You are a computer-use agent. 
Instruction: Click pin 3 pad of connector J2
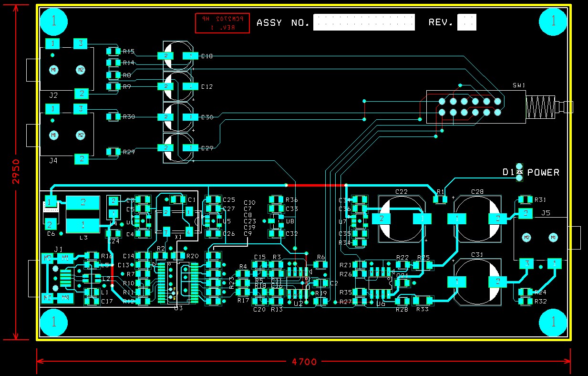click(81, 44)
